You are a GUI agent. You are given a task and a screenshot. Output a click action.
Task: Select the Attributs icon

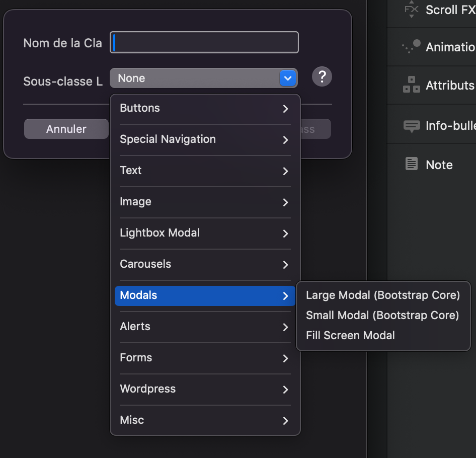point(412,85)
